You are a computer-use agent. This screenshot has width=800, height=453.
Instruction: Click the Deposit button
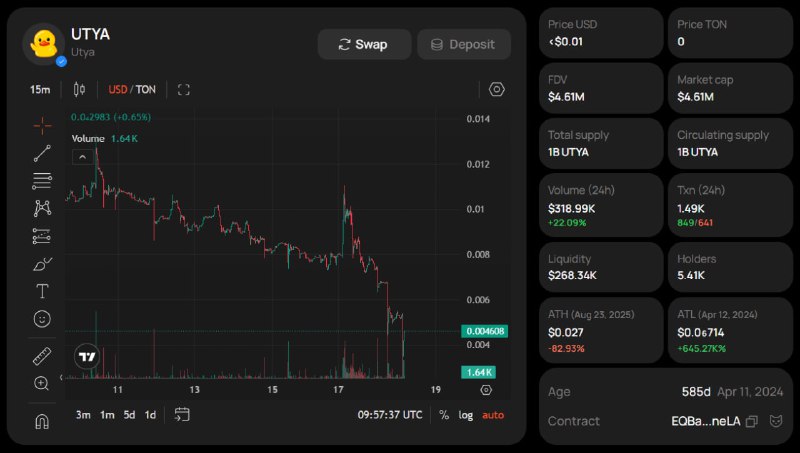pyautogui.click(x=464, y=44)
